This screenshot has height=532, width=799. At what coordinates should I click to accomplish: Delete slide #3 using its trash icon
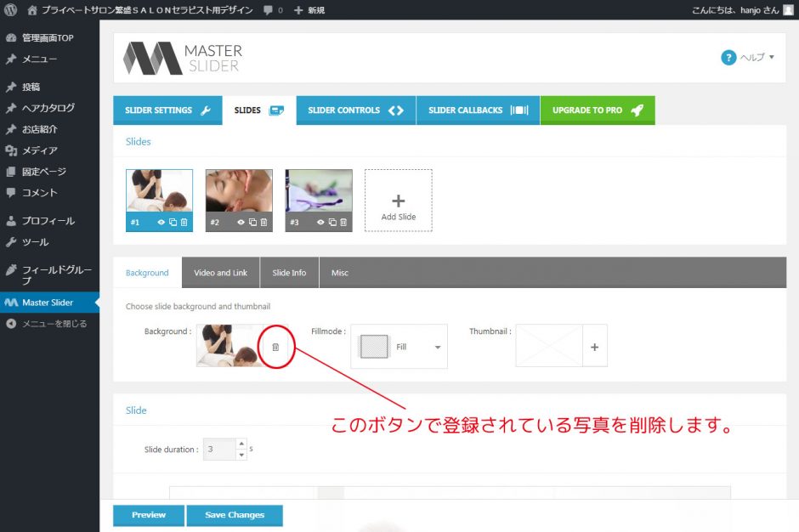343,223
